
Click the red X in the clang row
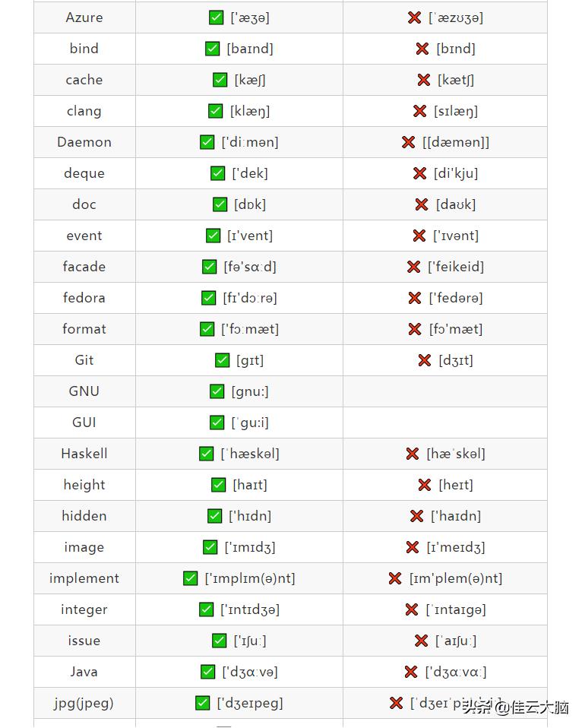pyautogui.click(x=419, y=111)
